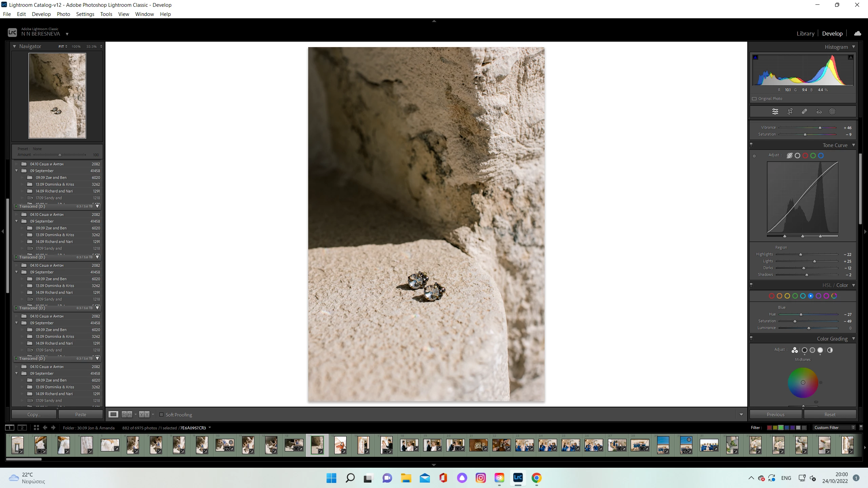Check the Original Photo checkbox
Viewport: 868px width, 488px height.
click(754, 99)
